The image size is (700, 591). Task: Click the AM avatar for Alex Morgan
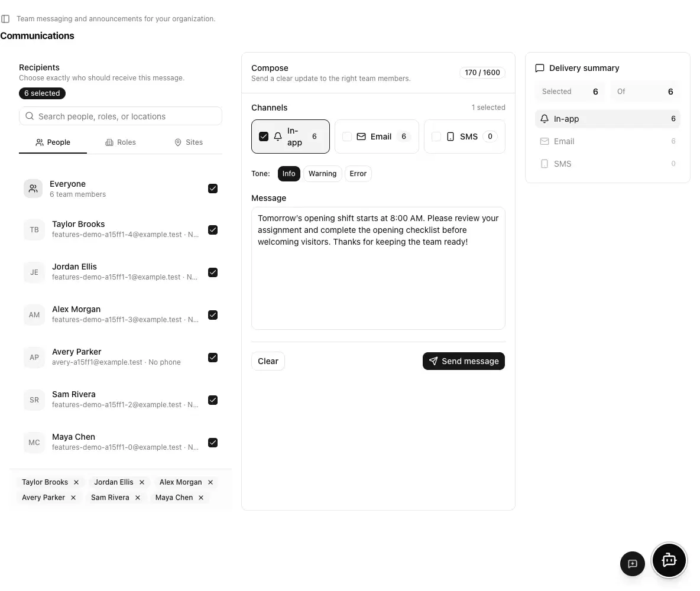(34, 314)
